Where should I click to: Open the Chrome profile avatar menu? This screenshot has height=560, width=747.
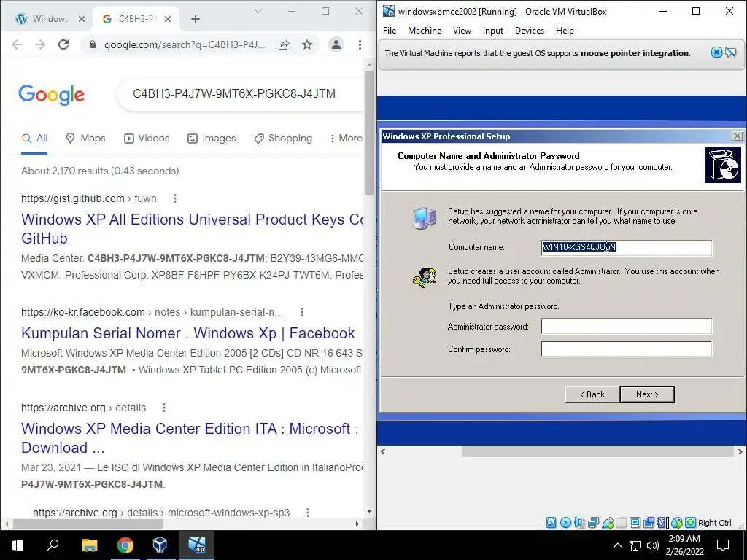(x=336, y=44)
